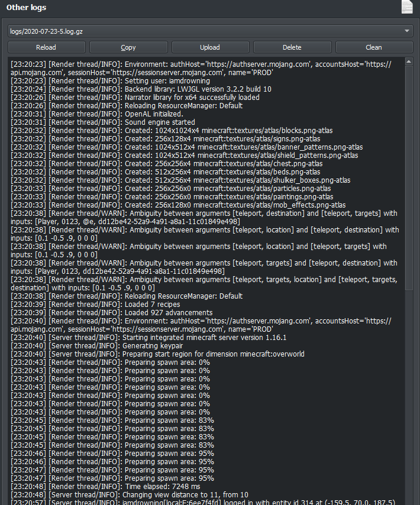Click the dropdown arrow to list other logs
The width and height of the screenshot is (420, 505).
click(x=408, y=31)
